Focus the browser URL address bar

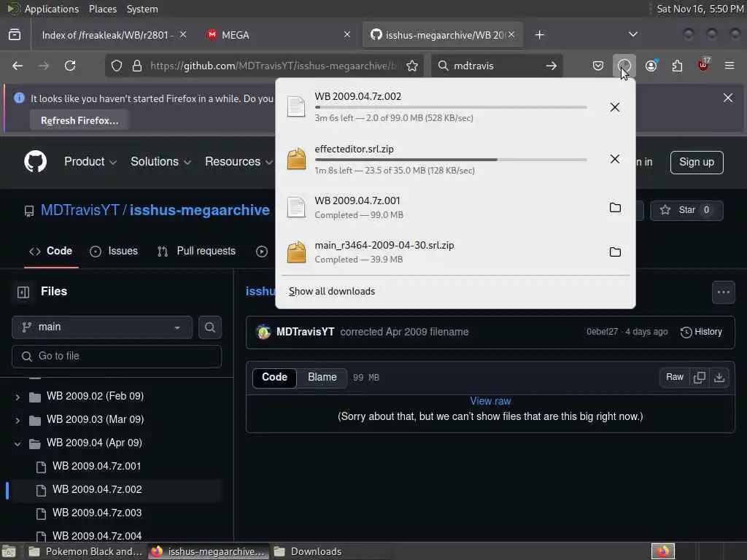coord(273,66)
